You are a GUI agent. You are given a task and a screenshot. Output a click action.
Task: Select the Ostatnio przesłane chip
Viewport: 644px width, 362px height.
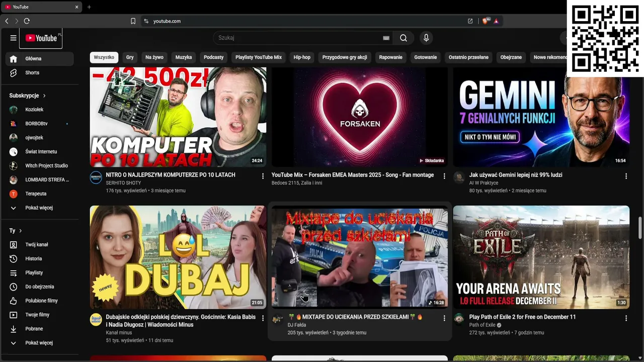click(468, 57)
